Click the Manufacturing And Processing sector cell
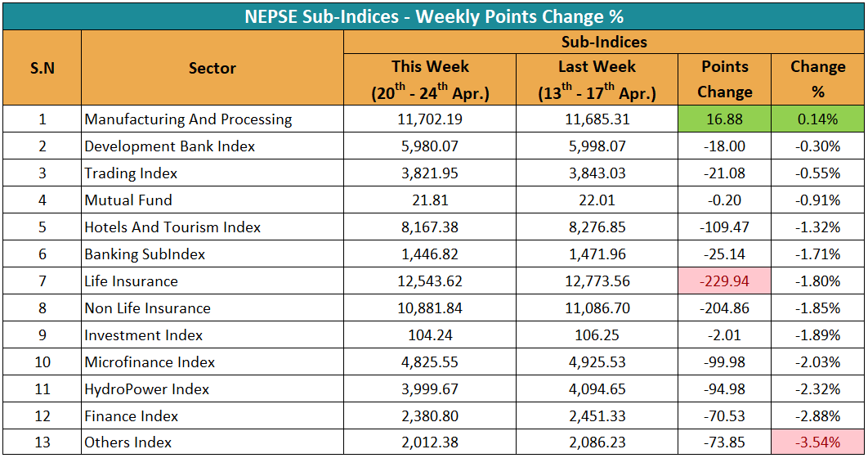The height and width of the screenshot is (458, 868). (x=188, y=119)
